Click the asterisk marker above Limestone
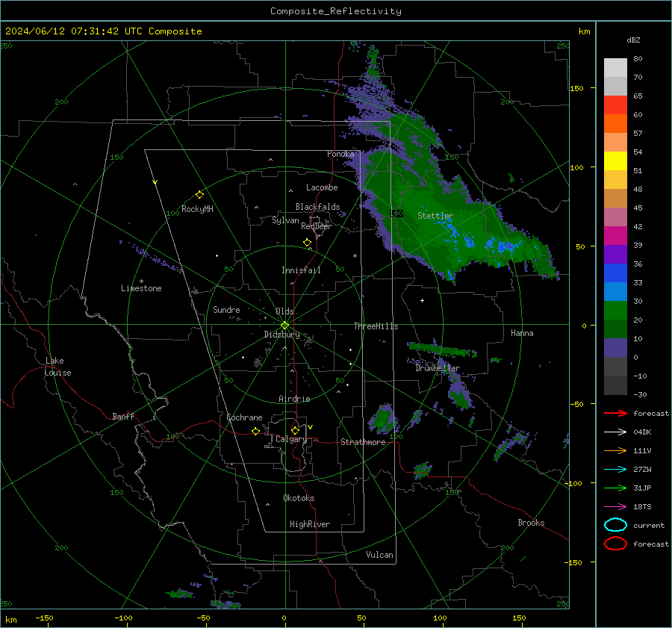 (141, 282)
